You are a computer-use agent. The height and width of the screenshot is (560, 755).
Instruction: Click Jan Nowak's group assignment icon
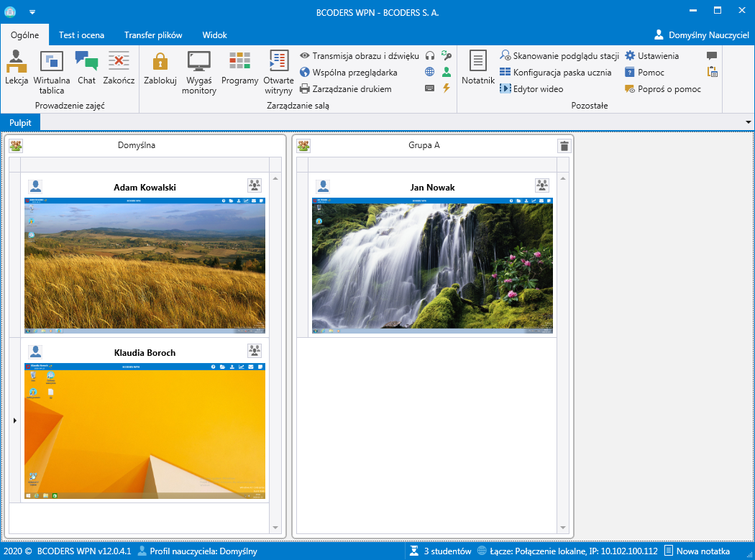(x=541, y=185)
